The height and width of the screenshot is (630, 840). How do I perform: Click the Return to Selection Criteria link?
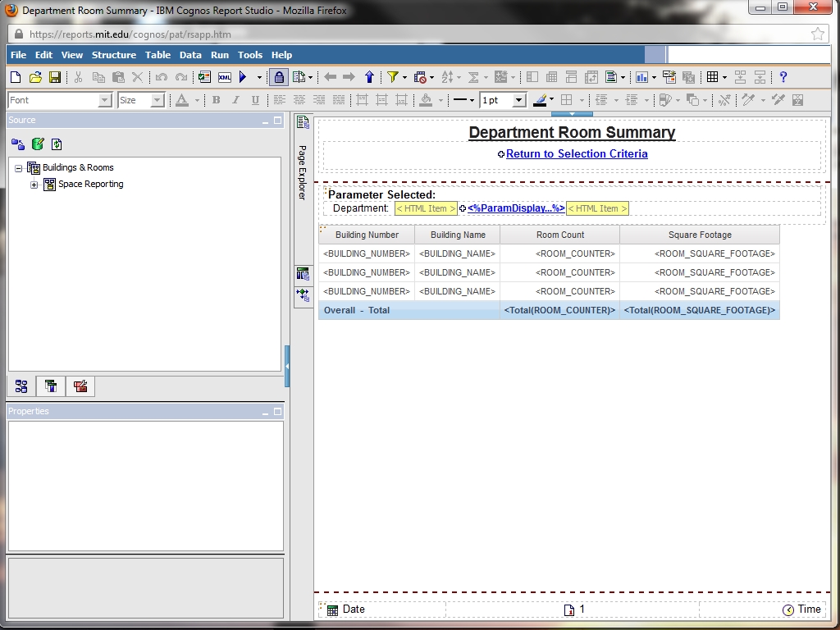point(577,154)
